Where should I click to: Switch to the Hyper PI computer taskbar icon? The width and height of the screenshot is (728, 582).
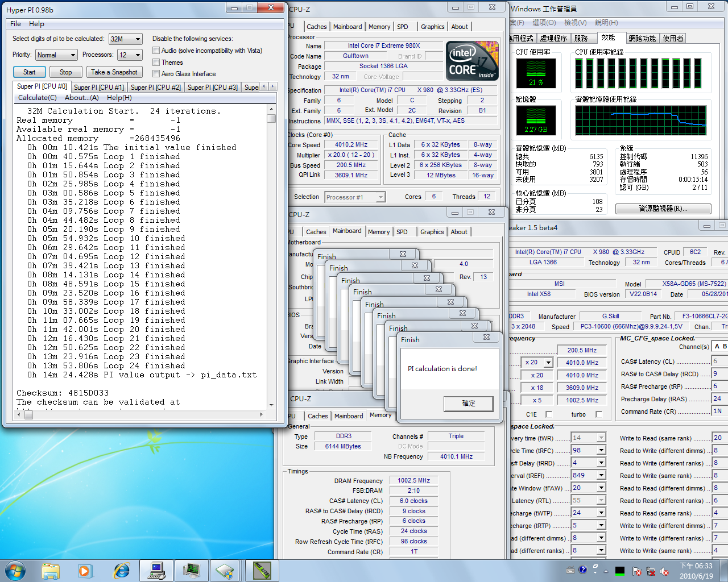(156, 571)
